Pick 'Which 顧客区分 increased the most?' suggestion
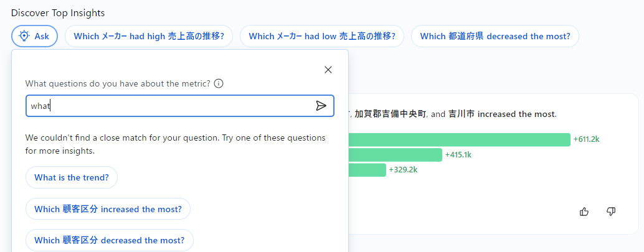 [x=108, y=209]
